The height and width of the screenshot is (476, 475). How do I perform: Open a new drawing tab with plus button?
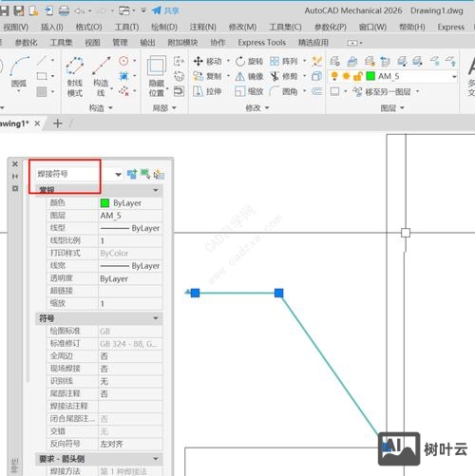pos(58,124)
